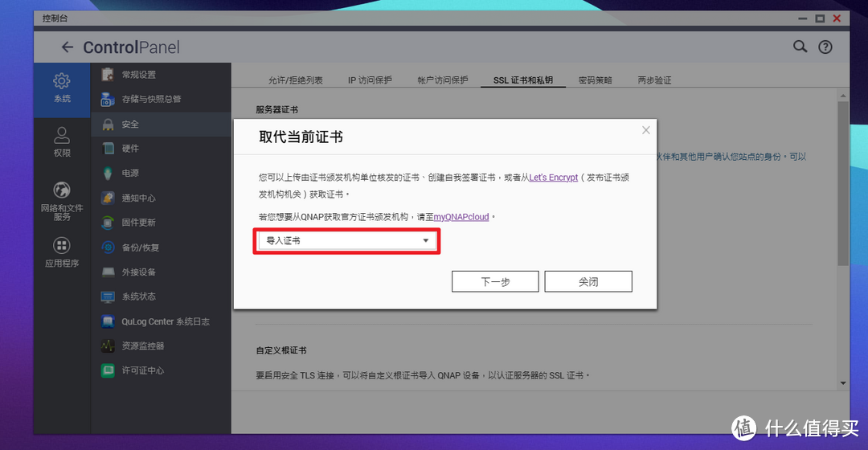Open the 固件更新 entry
The image size is (868, 450).
pos(138,223)
